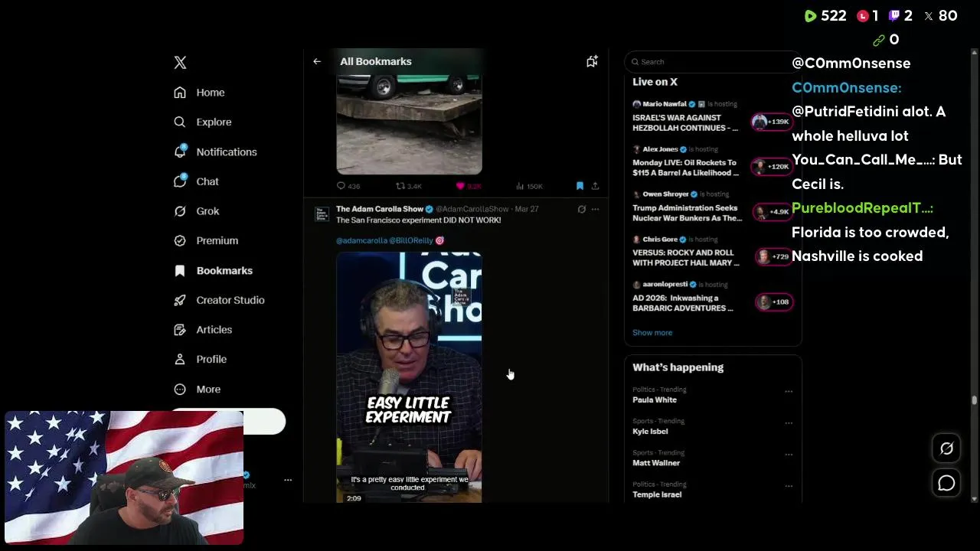This screenshot has width=980, height=551.
Task: Click the add bookmark folder icon
Action: (x=592, y=61)
